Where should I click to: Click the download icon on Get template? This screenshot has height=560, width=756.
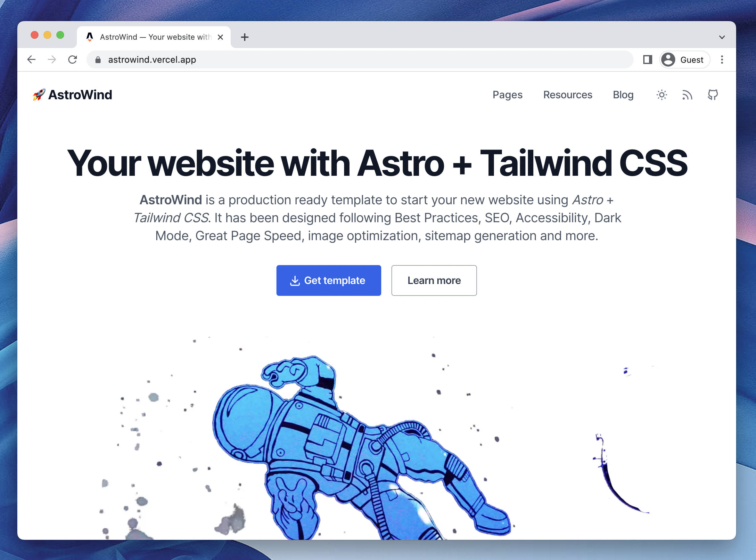[x=295, y=280]
